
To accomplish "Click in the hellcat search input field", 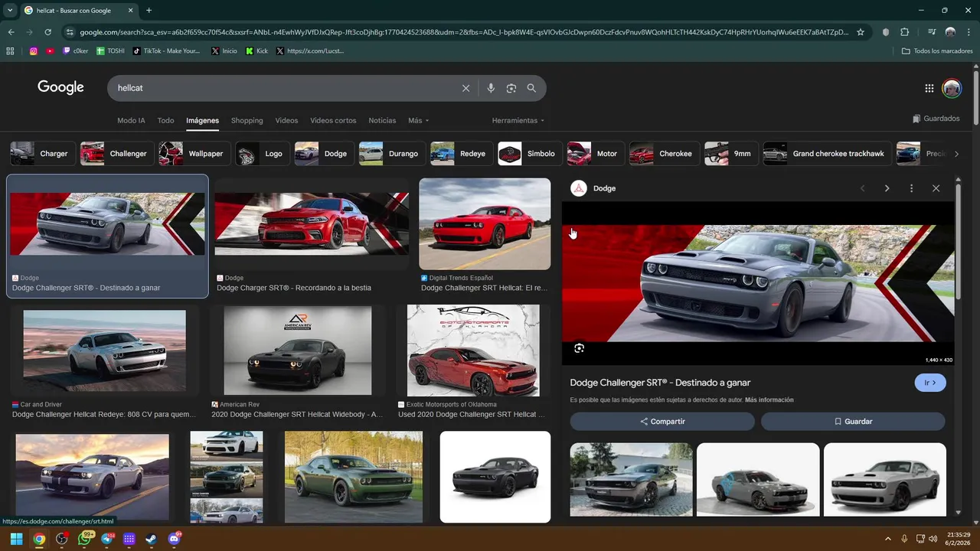I will [x=283, y=88].
